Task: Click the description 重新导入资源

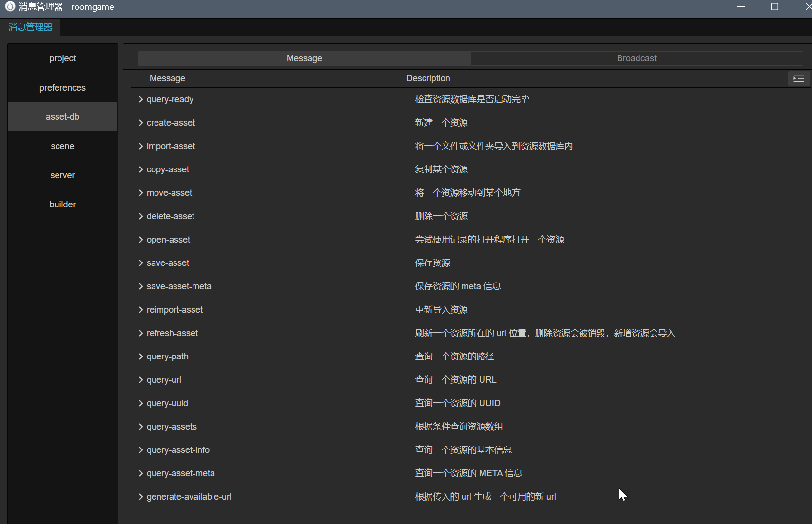Action: click(441, 310)
